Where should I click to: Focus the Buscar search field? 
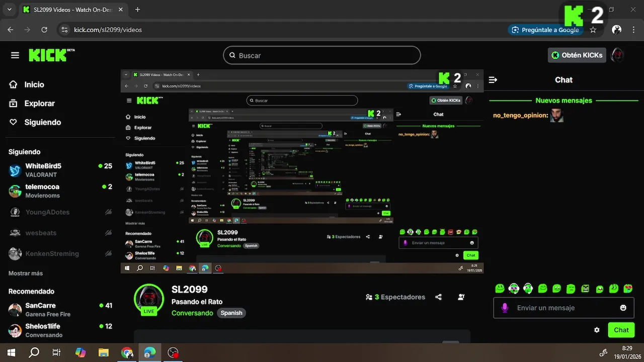click(322, 55)
